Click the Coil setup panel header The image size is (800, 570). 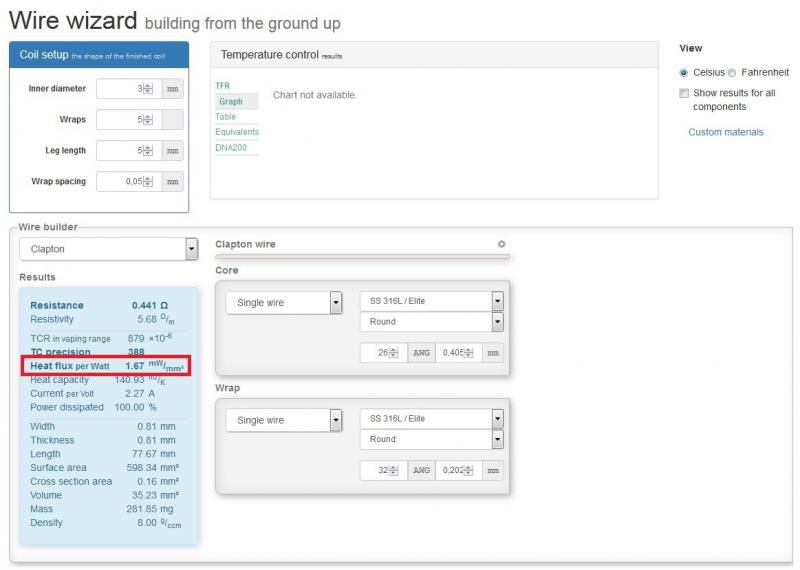click(99, 55)
